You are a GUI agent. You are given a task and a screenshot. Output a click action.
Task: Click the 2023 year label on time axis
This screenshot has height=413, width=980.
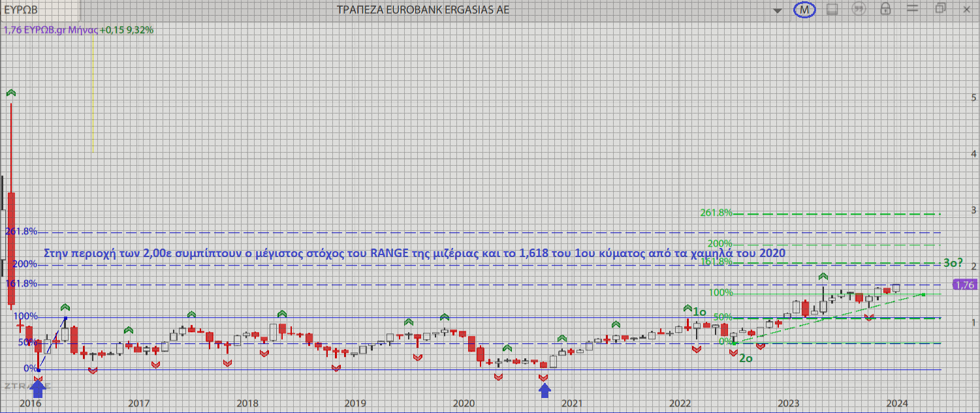(789, 403)
